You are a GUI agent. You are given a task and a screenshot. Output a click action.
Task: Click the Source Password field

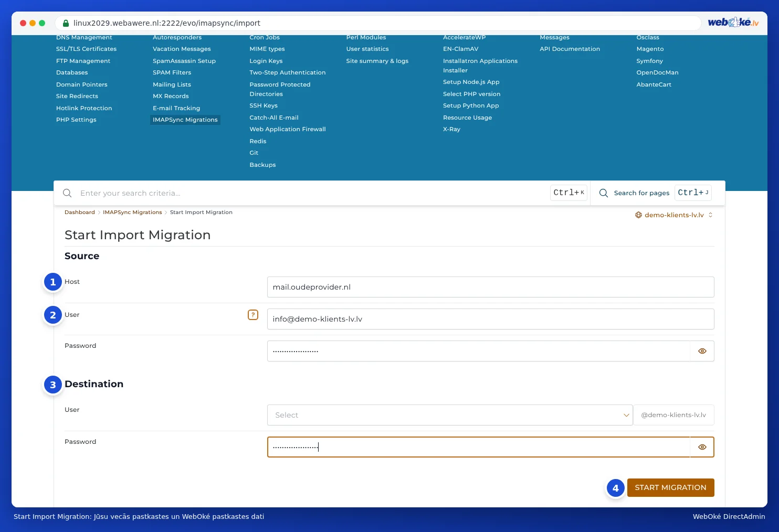click(x=478, y=351)
